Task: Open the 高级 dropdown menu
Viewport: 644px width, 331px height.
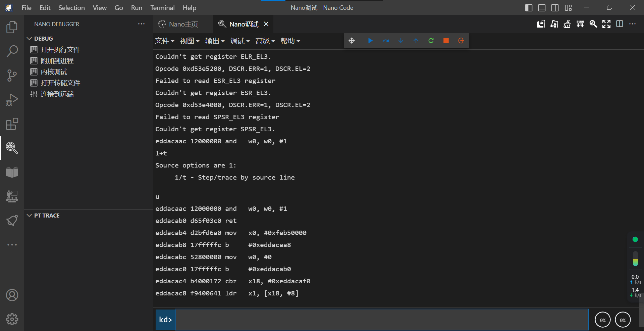Action: pos(265,41)
